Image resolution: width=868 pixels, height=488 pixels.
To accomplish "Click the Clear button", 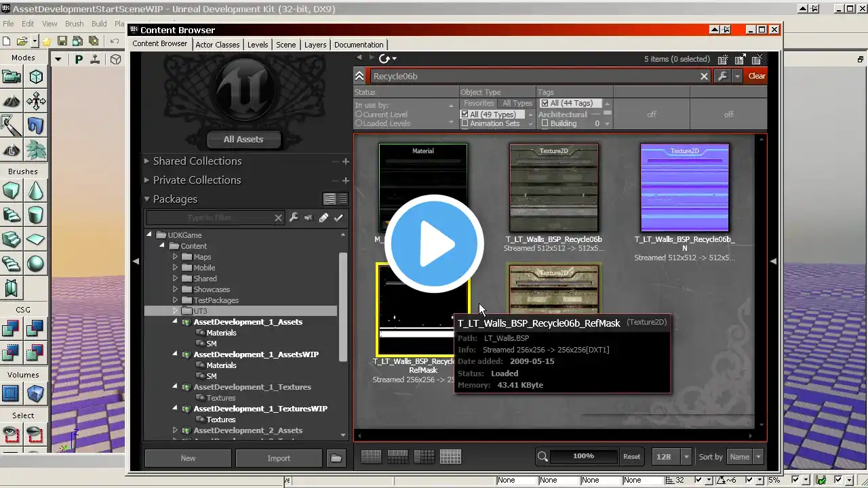I will [x=757, y=76].
